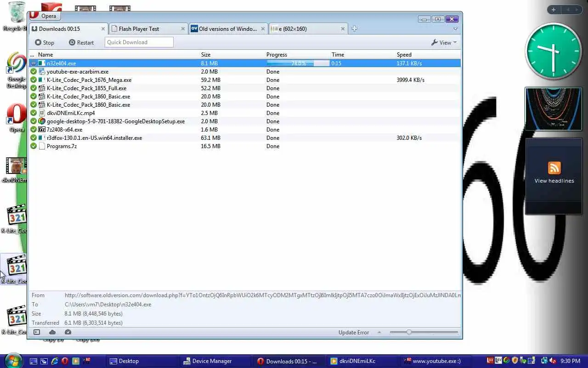Viewport: 588px width, 368px height.
Task: Switch to Device Manager taskbar button
Action: (x=216, y=361)
